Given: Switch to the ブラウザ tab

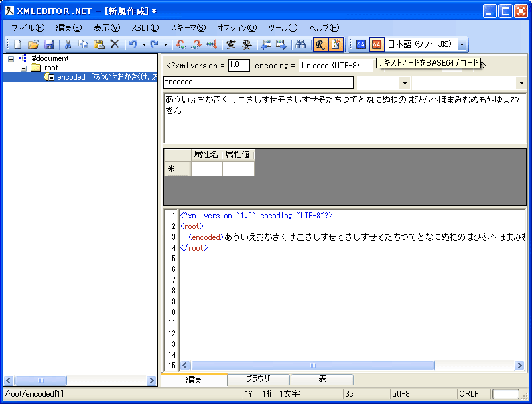Looking at the screenshot, I should tap(258, 379).
